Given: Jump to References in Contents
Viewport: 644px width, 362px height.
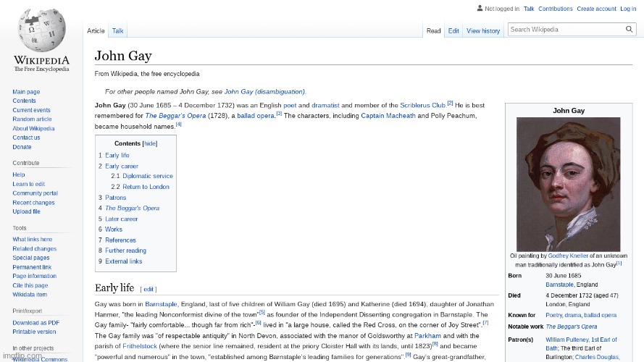Looking at the screenshot, I should point(120,240).
